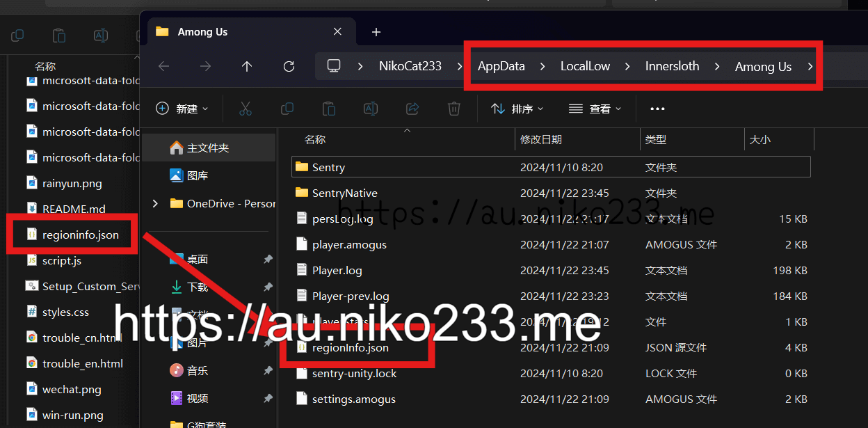The height and width of the screenshot is (428, 868).
Task: Expand chevron after Among Us in path
Action: tap(810, 66)
